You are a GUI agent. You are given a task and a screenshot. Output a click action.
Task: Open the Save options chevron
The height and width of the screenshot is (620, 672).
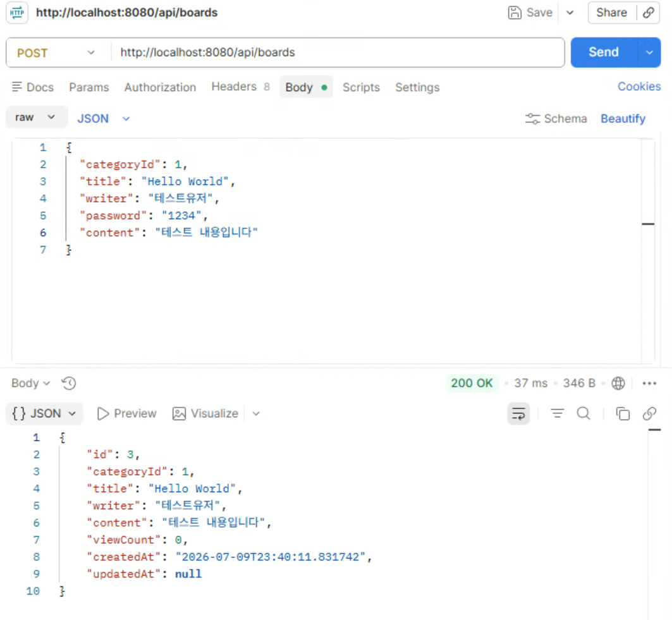coord(570,13)
